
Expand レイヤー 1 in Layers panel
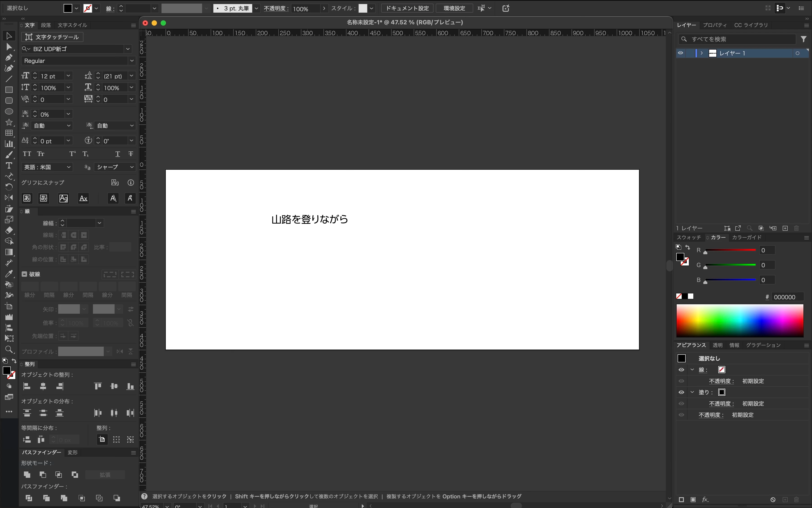(702, 53)
